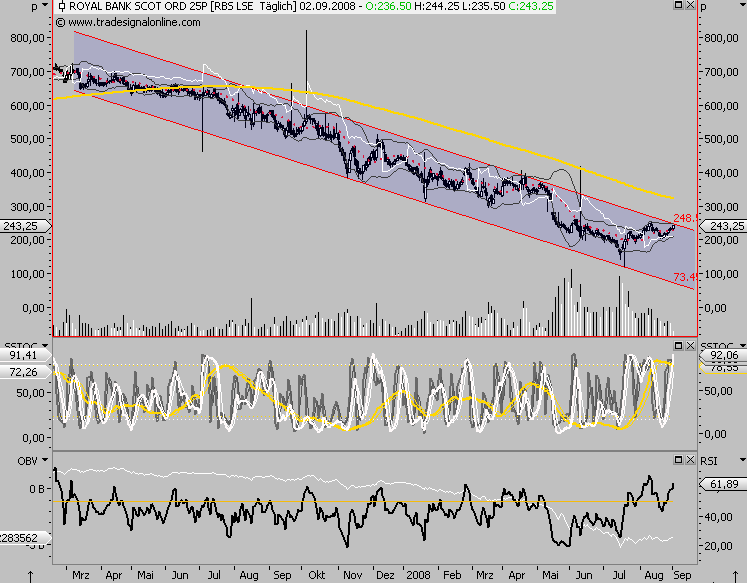Click the Dez label on time axis

point(385,575)
